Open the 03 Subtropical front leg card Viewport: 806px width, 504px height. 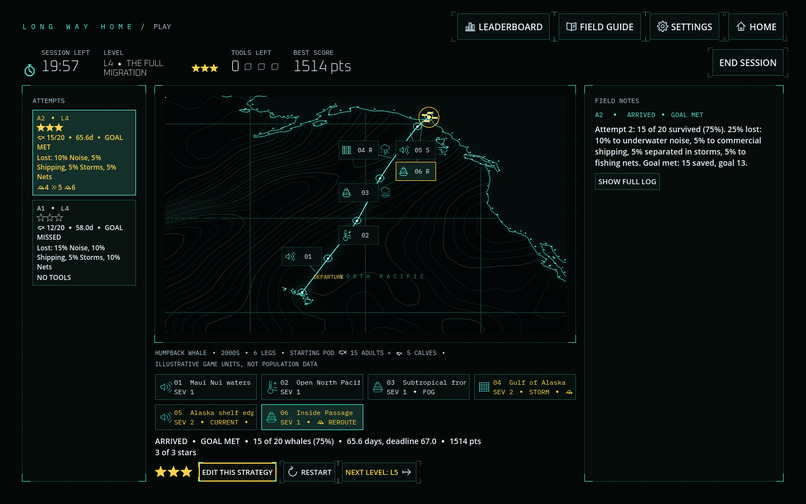click(x=418, y=387)
